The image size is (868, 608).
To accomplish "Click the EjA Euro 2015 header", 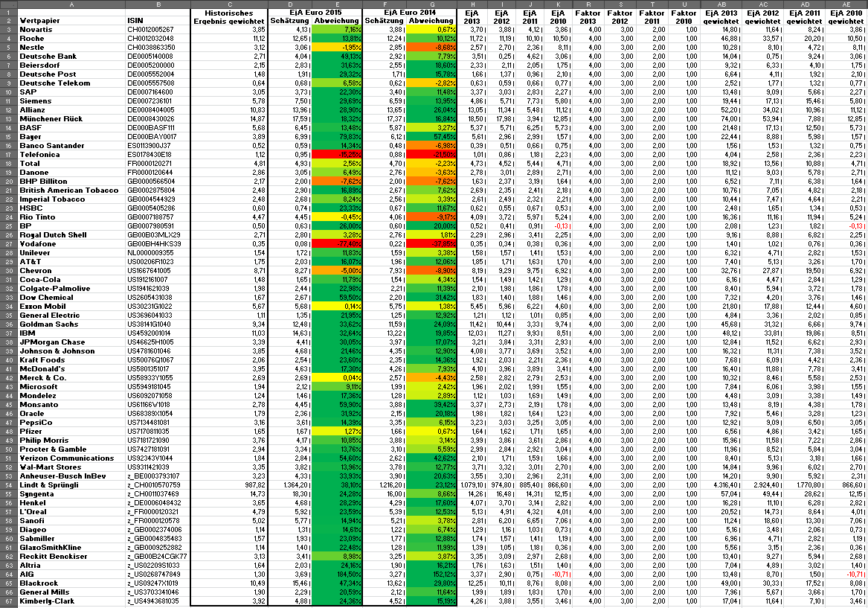I will (315, 12).
